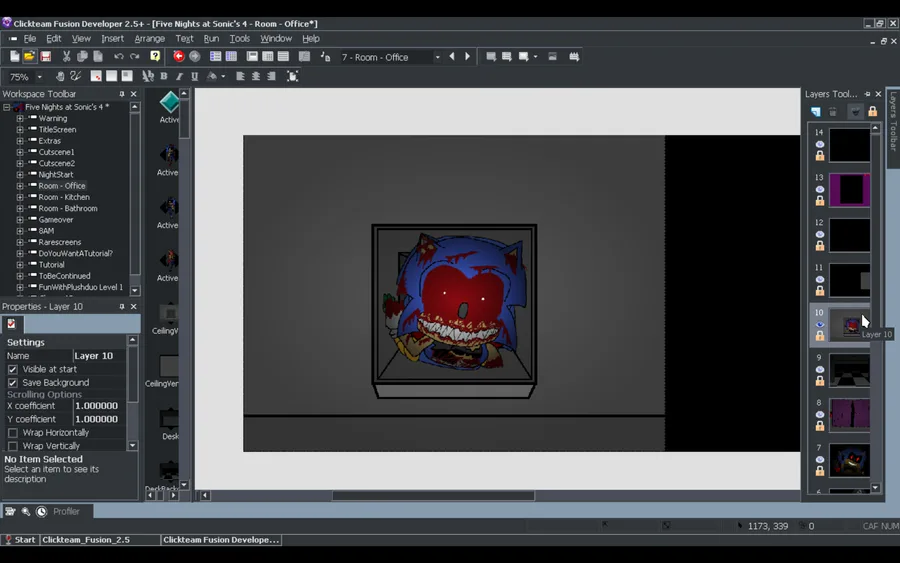This screenshot has width=900, height=563.
Task: Switch to Clickteam_Fusion_2.5 taskbar item
Action: [100, 540]
